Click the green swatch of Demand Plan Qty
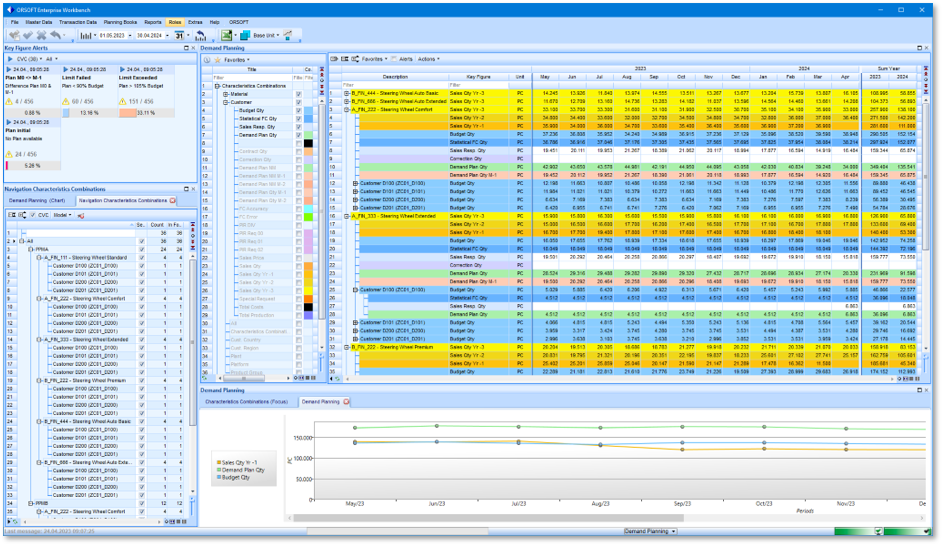 pos(308,135)
